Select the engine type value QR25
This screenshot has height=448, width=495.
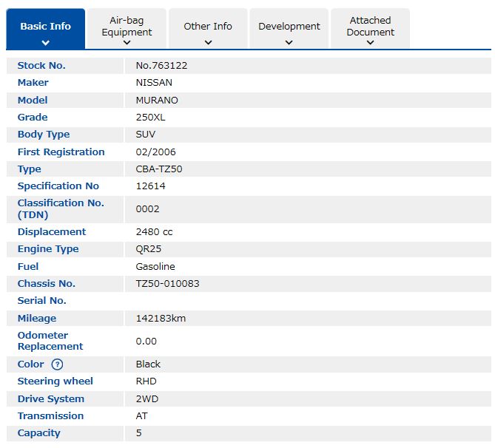pos(148,249)
